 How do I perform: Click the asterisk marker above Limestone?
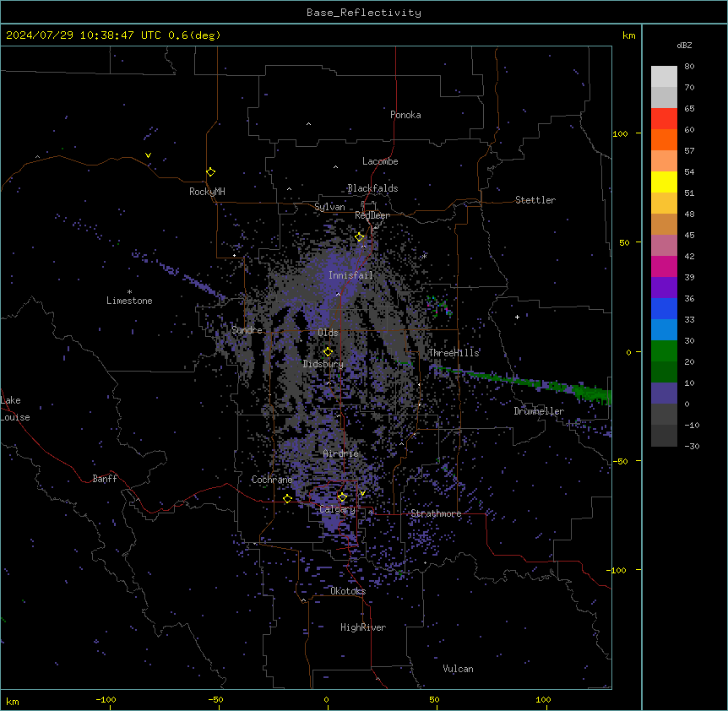pyautogui.click(x=129, y=292)
